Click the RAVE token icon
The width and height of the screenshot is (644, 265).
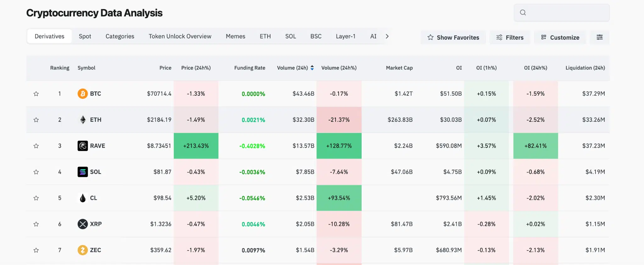83,146
